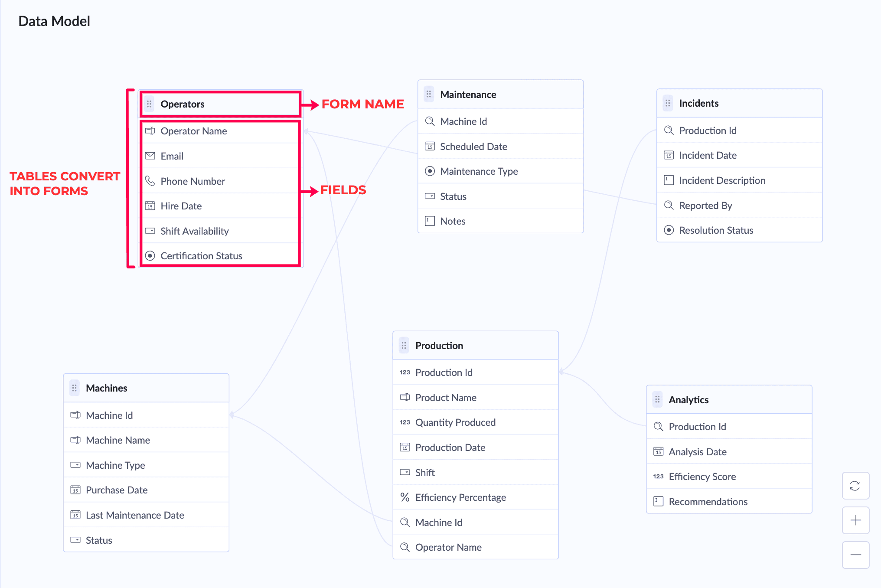This screenshot has height=588, width=881.
Task: Click the Operators table drag handle
Action: click(x=149, y=104)
